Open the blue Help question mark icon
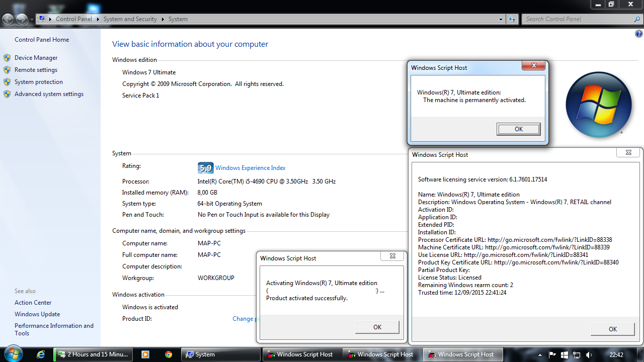Screen dimensions: 644x362 click(x=638, y=34)
